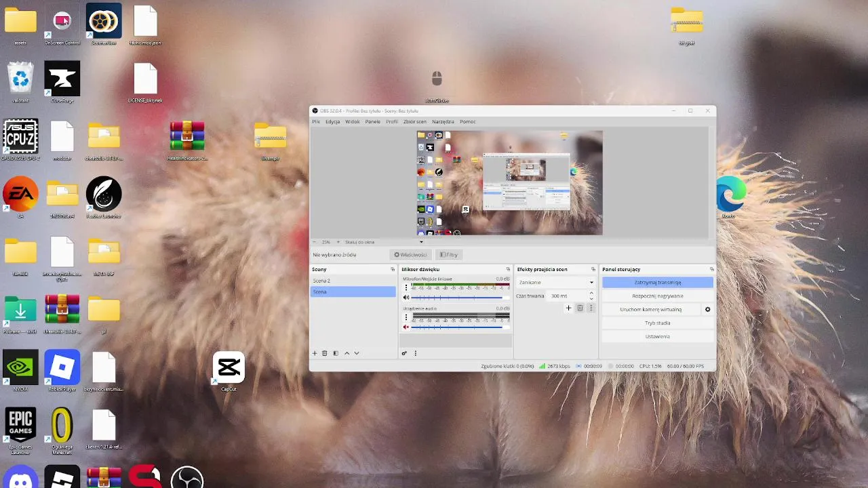868x488 pixels.
Task: Zoom in the preview with plus icon
Action: point(338,242)
